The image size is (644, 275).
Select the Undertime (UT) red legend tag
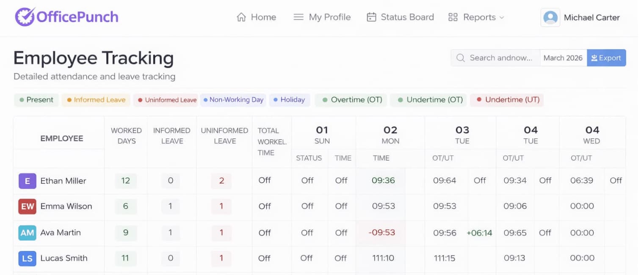tap(507, 100)
